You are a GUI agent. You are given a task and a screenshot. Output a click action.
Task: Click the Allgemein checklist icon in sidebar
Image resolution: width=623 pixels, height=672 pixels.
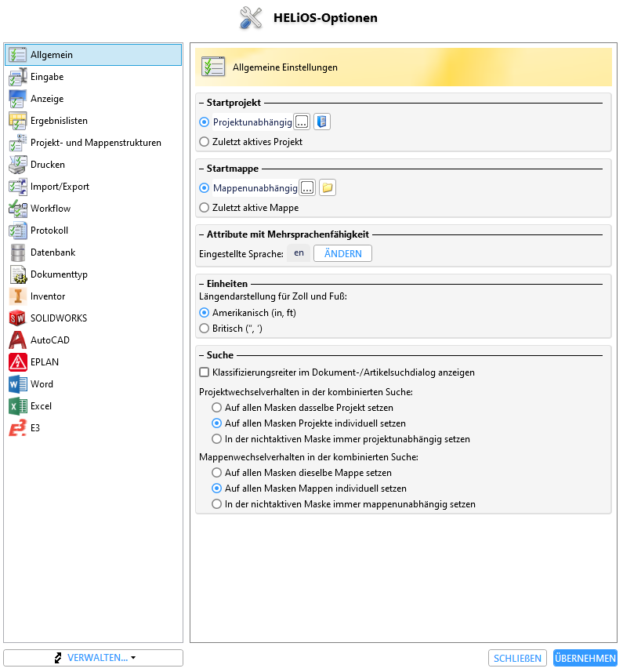tap(17, 55)
